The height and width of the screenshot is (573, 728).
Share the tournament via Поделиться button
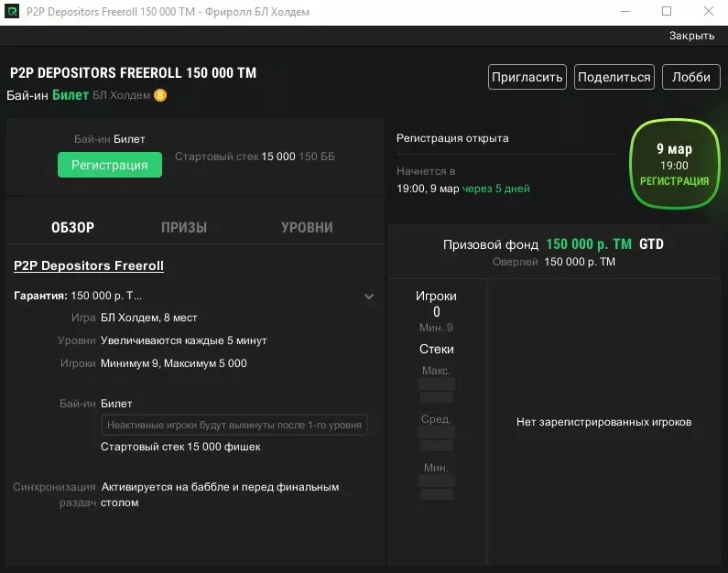[x=614, y=77]
